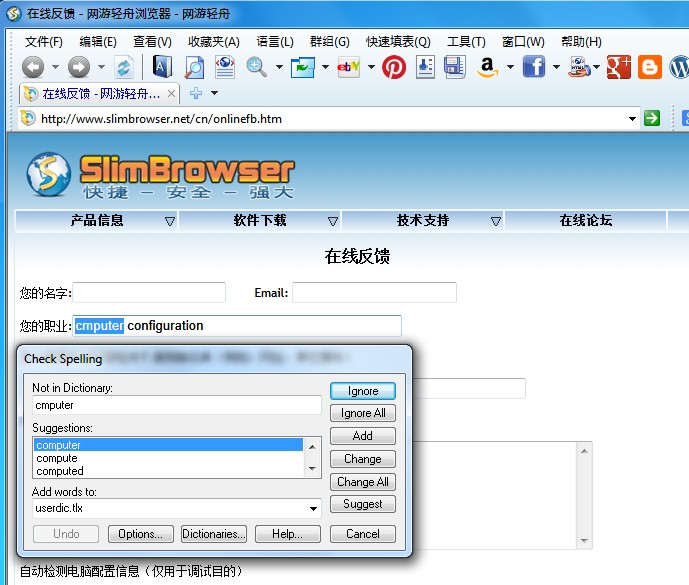
Task: Open the Forward button history dropdown arrow
Action: (102, 67)
